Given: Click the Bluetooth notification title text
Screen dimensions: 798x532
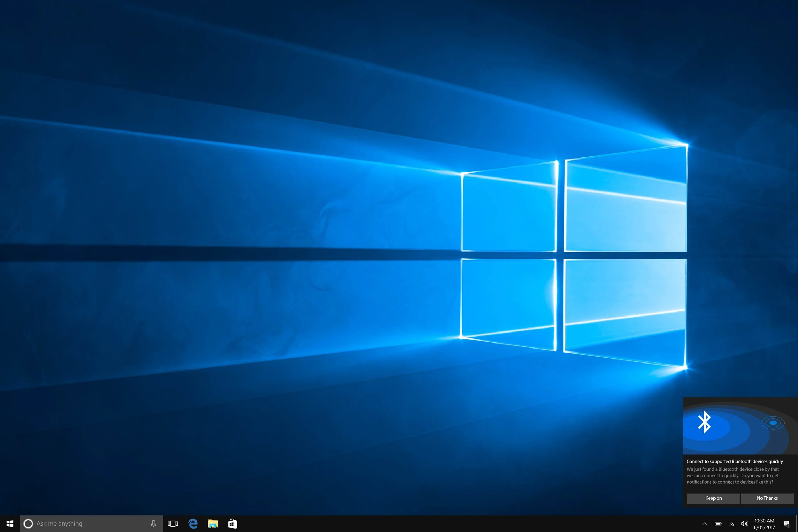Looking at the screenshot, I should point(734,462).
